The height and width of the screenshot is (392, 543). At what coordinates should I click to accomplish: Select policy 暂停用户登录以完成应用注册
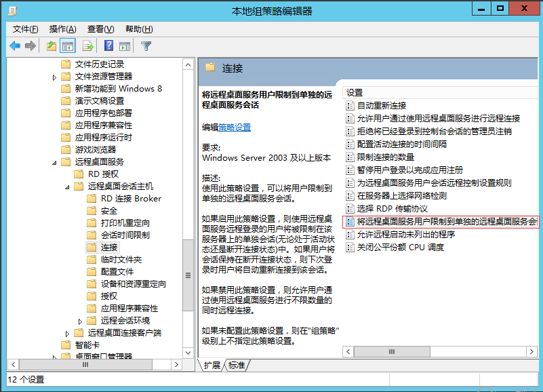[x=410, y=170]
